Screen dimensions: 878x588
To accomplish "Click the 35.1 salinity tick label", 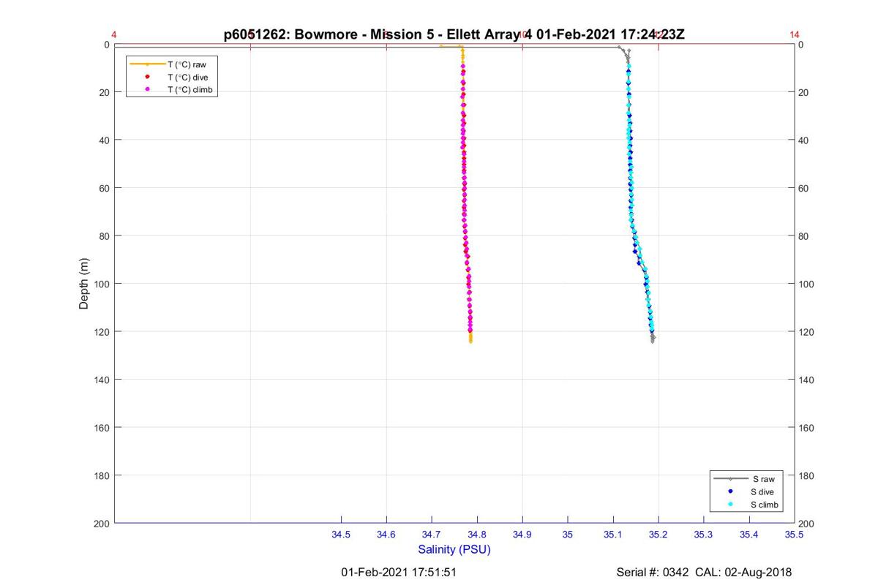I will tap(613, 535).
